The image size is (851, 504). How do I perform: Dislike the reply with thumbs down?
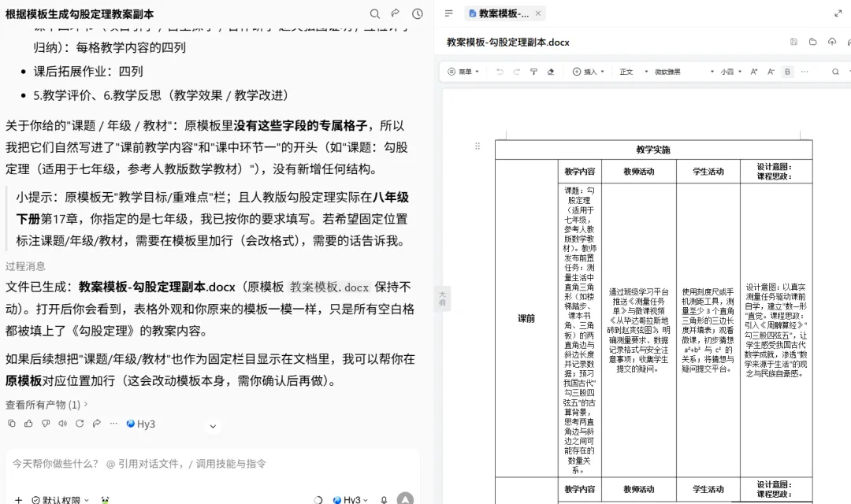(x=46, y=423)
